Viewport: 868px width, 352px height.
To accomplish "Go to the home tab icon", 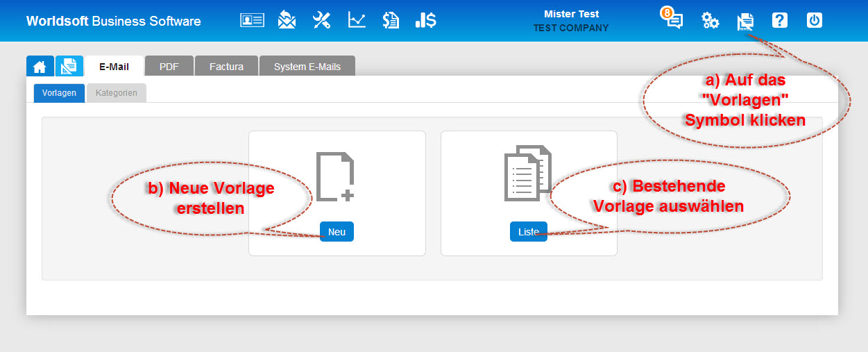I will (x=40, y=67).
